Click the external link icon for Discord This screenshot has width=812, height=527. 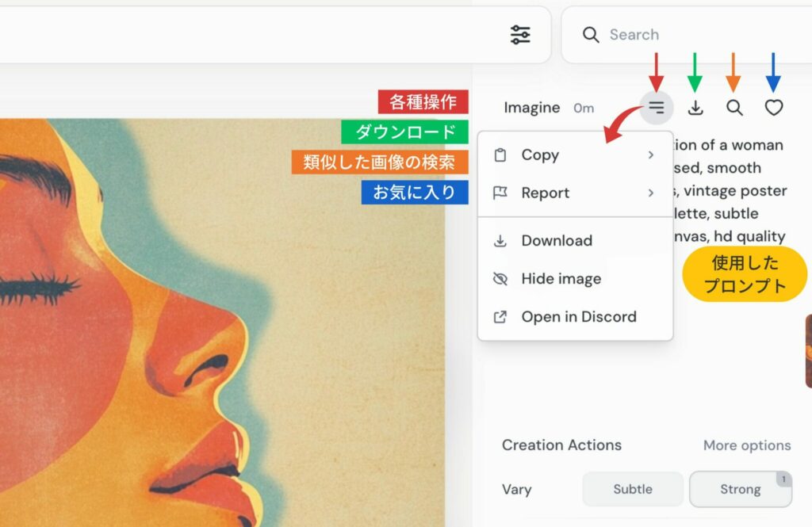pyautogui.click(x=500, y=317)
